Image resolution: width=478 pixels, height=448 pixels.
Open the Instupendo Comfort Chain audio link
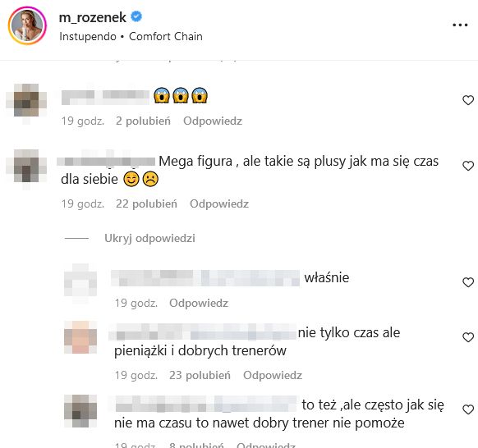coord(131,37)
